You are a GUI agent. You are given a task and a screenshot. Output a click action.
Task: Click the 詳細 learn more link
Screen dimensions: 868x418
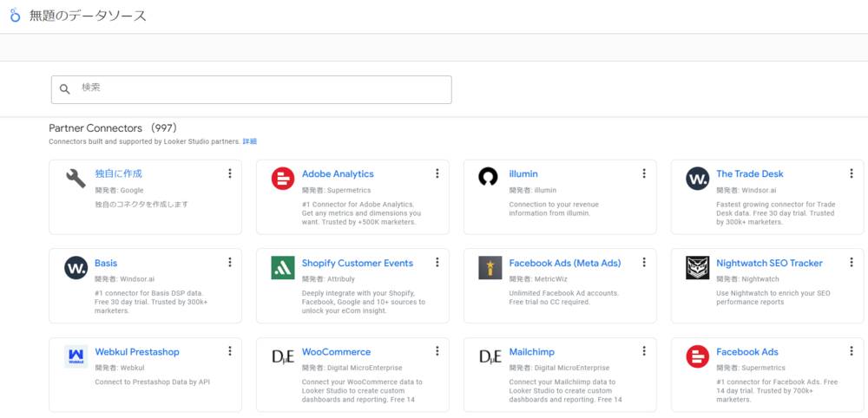click(x=249, y=141)
